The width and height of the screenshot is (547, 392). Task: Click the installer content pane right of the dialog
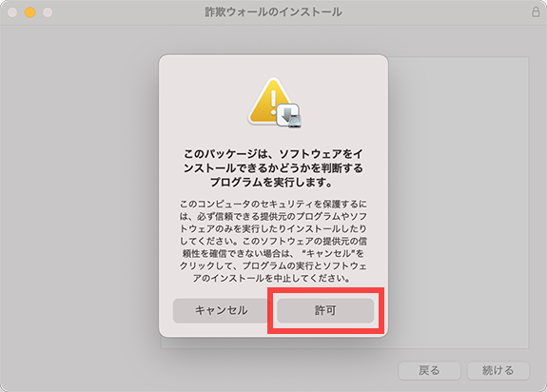point(459,203)
